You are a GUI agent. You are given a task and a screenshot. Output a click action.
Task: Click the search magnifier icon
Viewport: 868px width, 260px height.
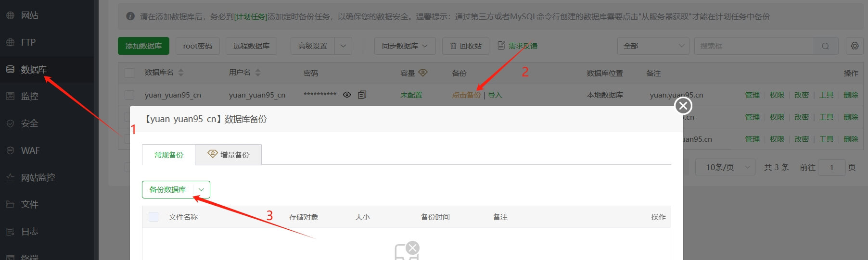(826, 46)
